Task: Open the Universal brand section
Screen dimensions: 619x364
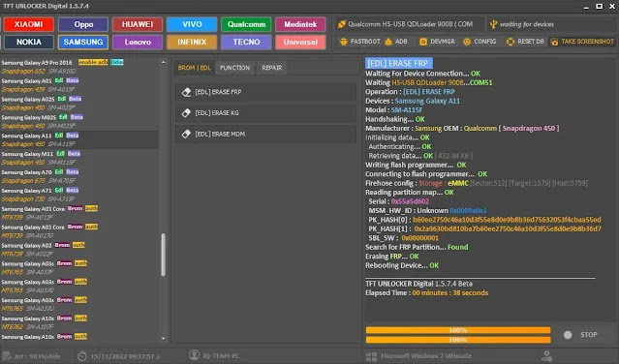Action: 300,43
